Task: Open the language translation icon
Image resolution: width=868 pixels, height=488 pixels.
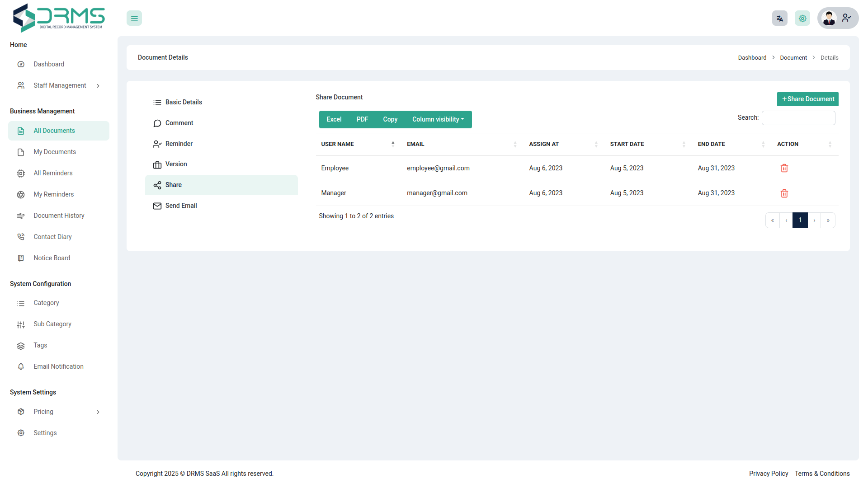Action: coord(779,18)
